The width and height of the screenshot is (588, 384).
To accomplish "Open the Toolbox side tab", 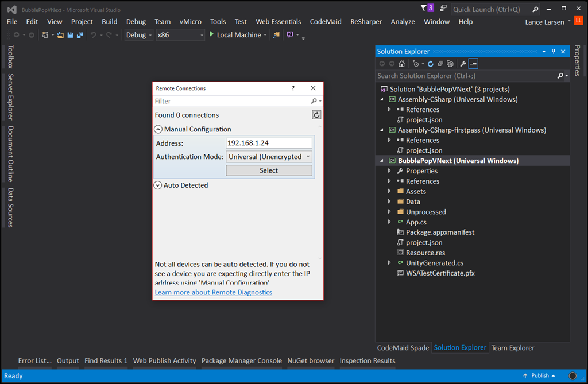I will click(10, 57).
